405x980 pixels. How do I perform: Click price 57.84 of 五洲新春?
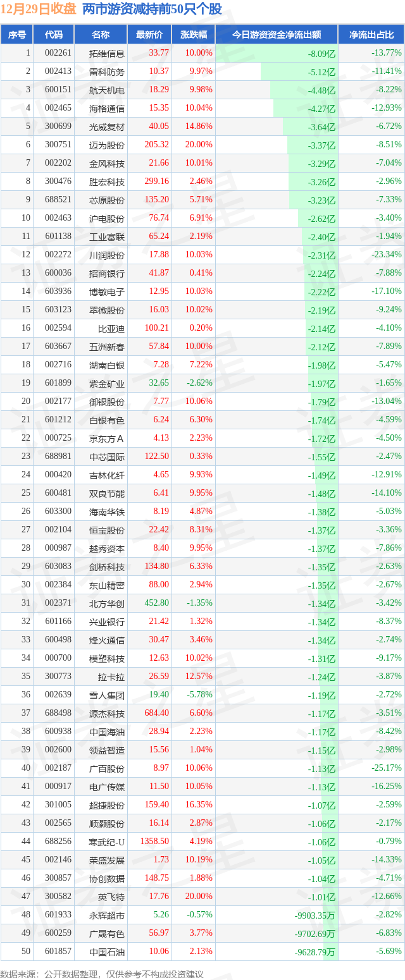[158, 346]
